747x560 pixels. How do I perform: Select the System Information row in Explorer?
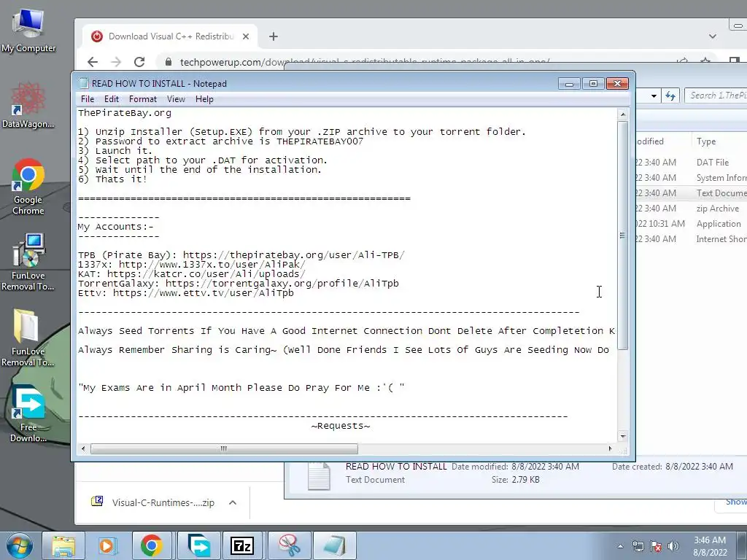click(692, 178)
